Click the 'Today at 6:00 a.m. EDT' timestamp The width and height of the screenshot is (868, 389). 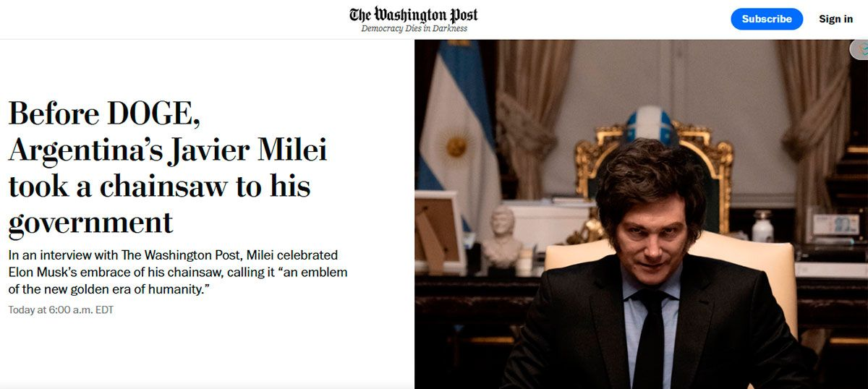click(61, 309)
